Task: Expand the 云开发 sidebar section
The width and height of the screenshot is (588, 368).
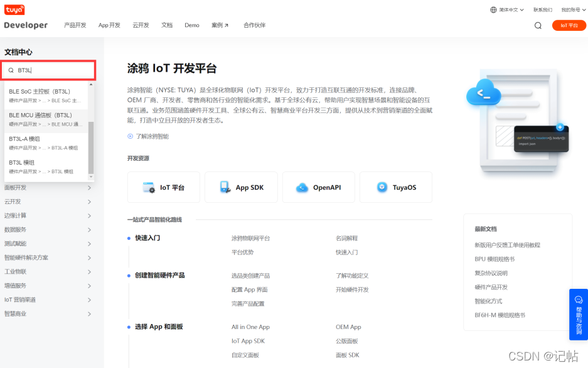Action: click(48, 202)
